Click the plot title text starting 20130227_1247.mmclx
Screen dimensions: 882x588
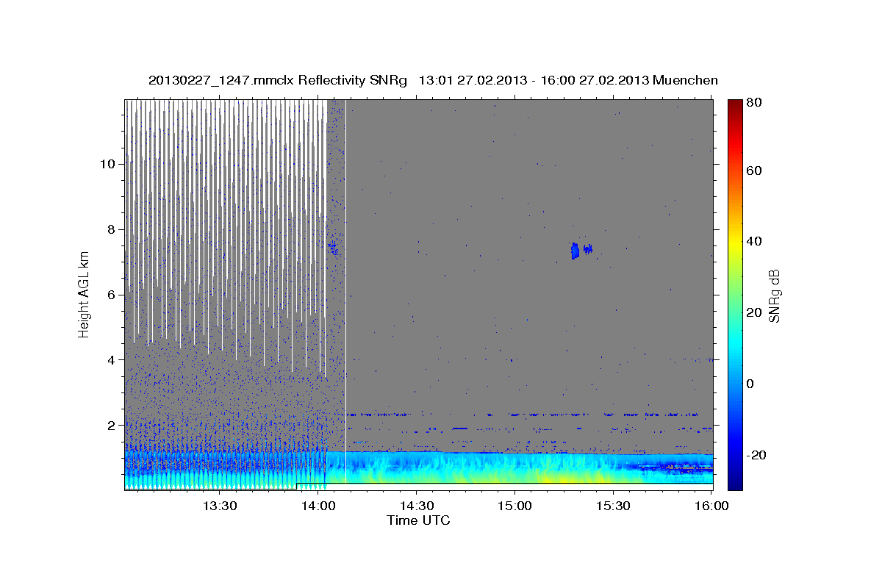(x=433, y=80)
